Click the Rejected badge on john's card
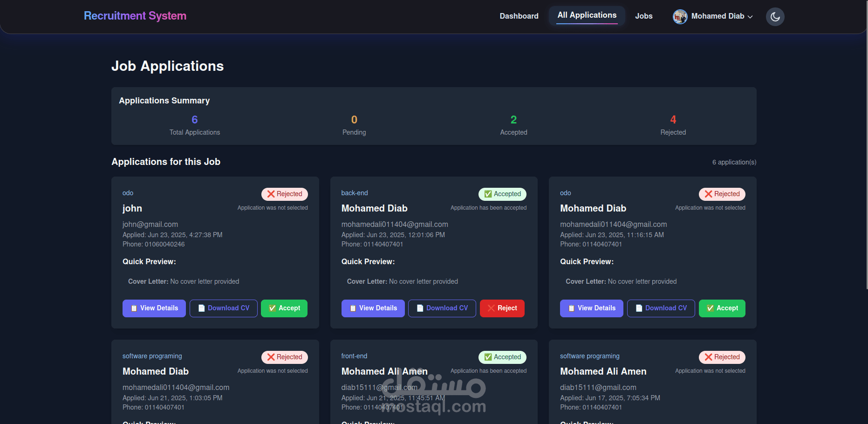The width and height of the screenshot is (868, 424). tap(285, 194)
